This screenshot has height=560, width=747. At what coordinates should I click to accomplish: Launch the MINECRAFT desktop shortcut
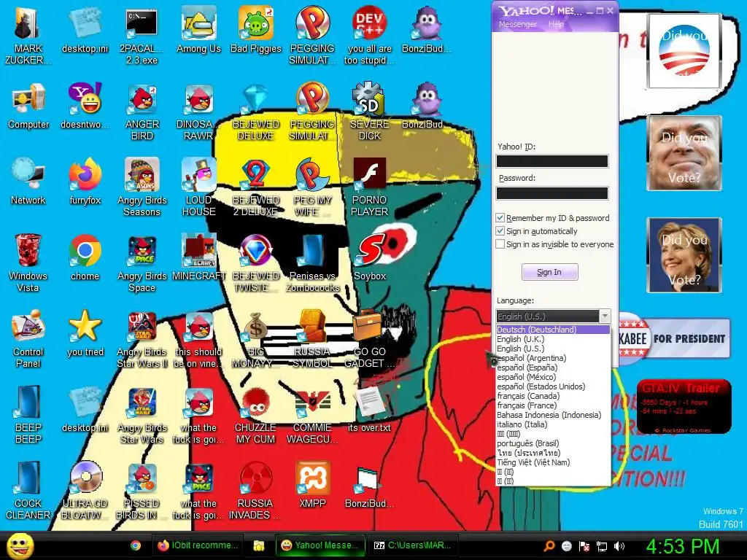click(x=198, y=257)
